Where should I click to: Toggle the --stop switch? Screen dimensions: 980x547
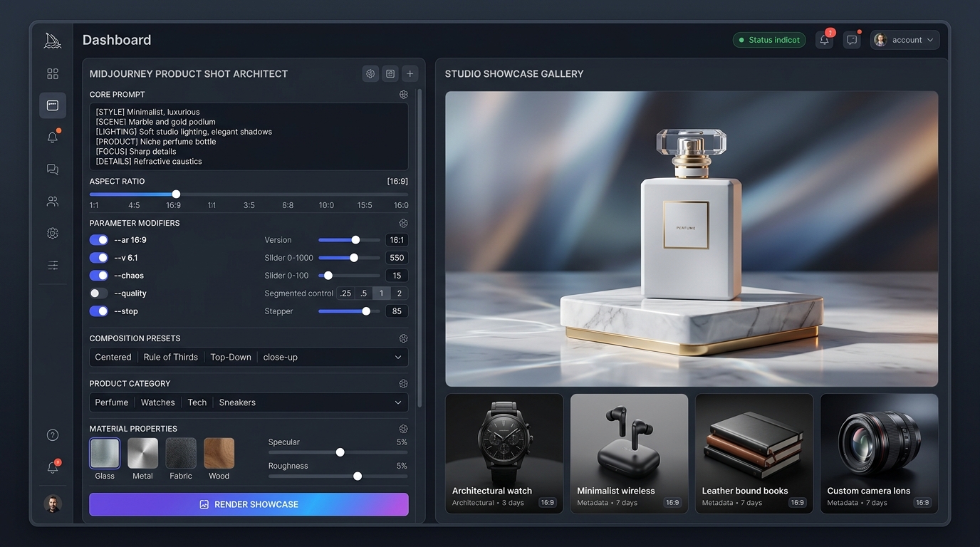pyautogui.click(x=99, y=311)
